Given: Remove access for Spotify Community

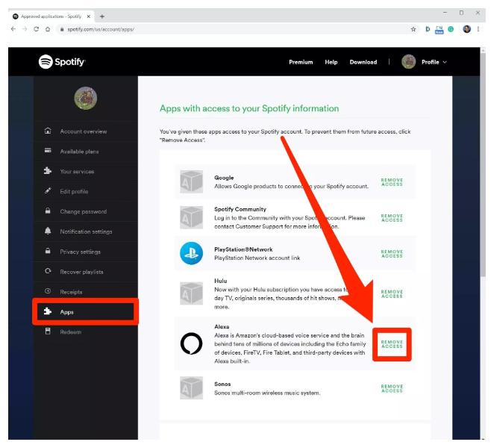Looking at the screenshot, I should 392,218.
